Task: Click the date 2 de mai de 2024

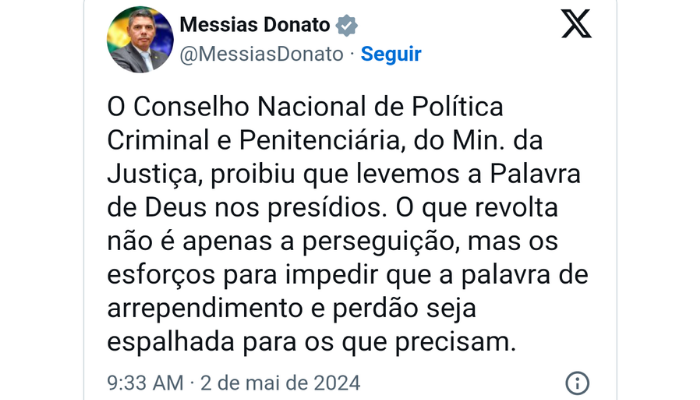Action: [279, 383]
